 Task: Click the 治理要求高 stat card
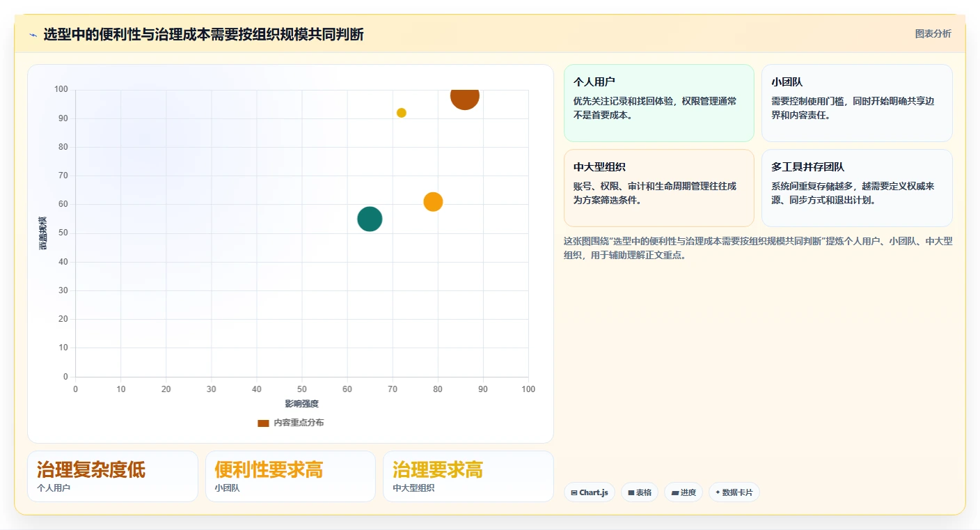(468, 476)
